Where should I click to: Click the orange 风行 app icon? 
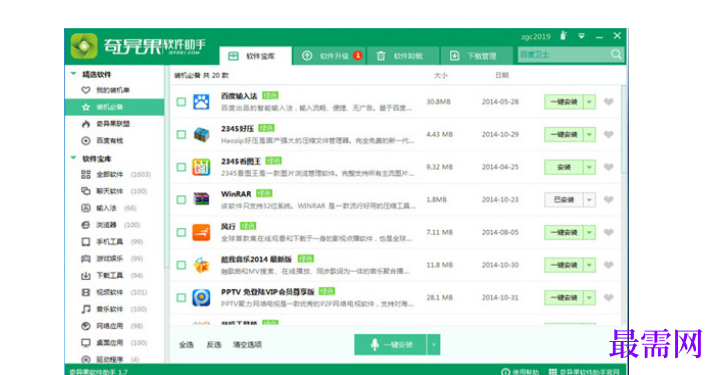coord(201,232)
